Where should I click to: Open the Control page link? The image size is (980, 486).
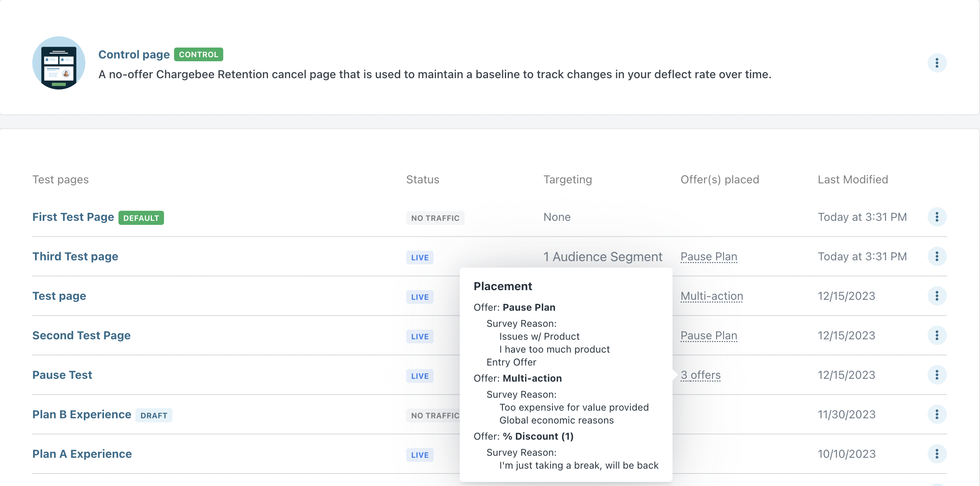pos(134,54)
